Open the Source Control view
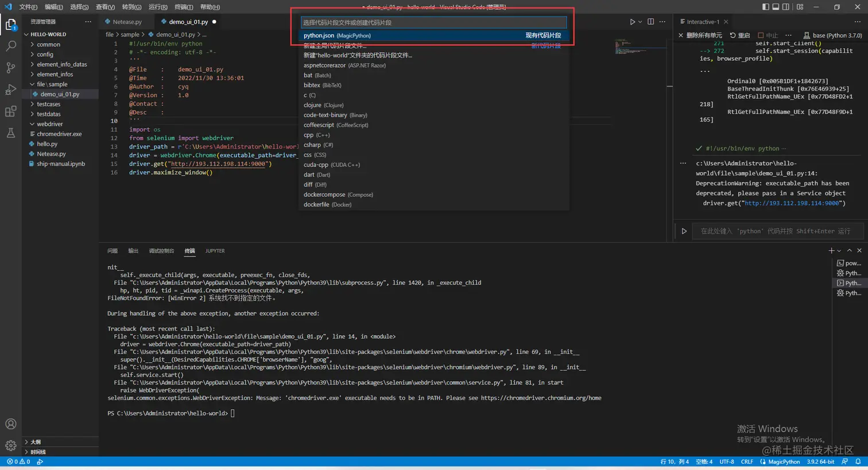Viewport: 868px width, 470px height. (x=11, y=68)
